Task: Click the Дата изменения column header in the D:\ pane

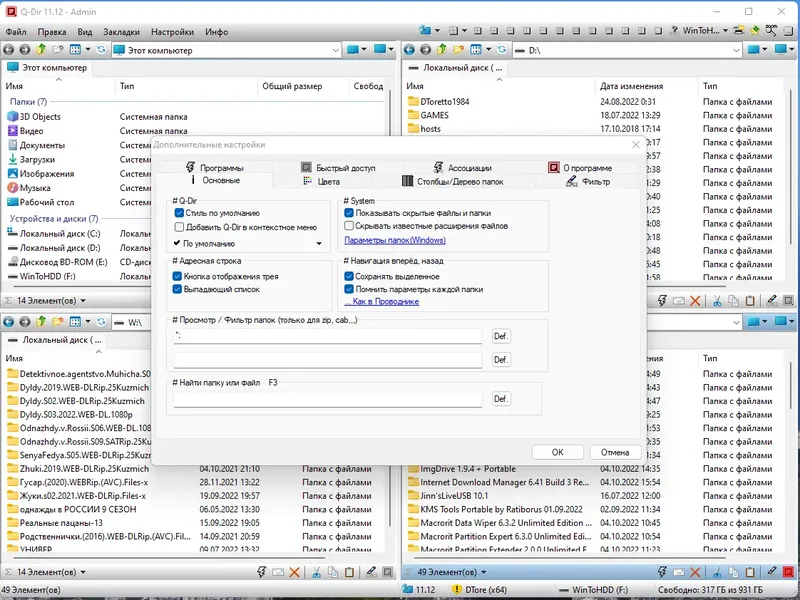Action: [631, 86]
